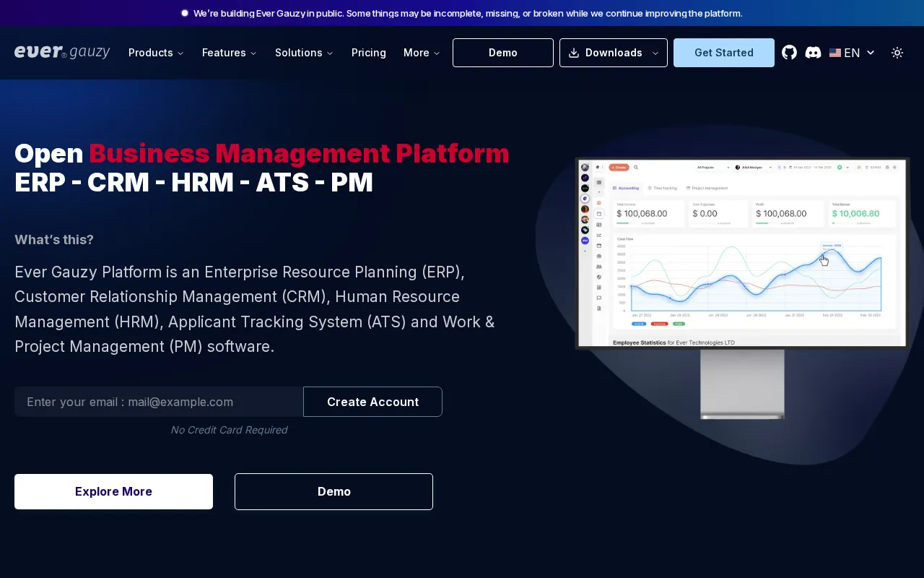The image size is (924, 578).
Task: Go home via the Ever Gauzy logo
Action: point(62,52)
